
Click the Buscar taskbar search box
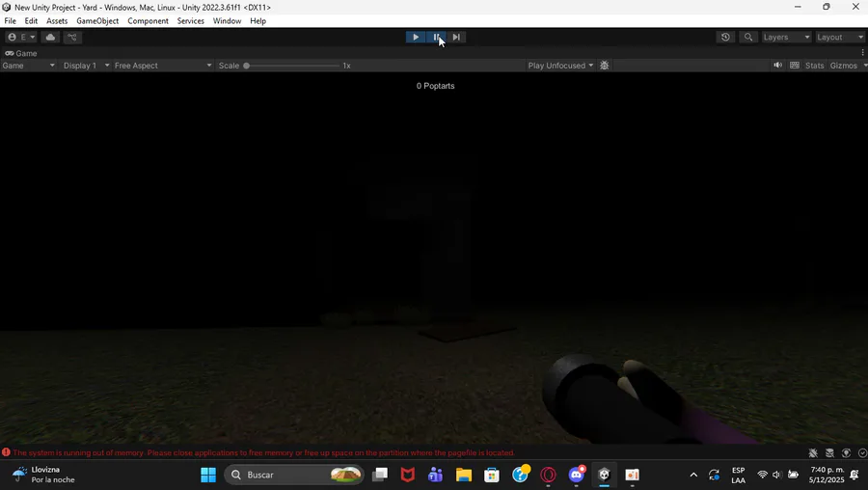coord(294,475)
